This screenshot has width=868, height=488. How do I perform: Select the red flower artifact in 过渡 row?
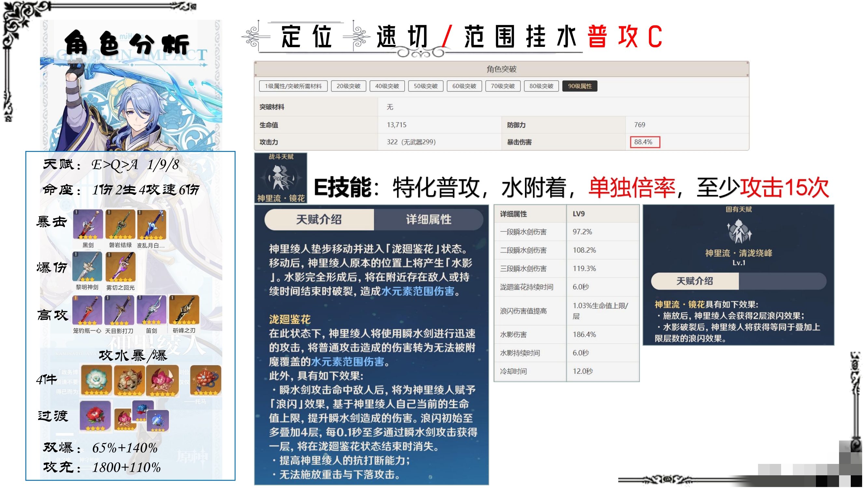(x=95, y=416)
